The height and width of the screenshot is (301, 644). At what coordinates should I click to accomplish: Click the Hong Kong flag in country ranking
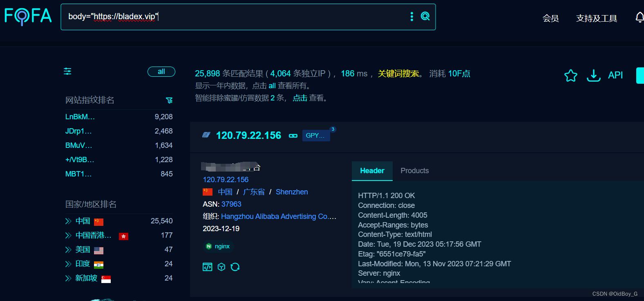coord(123,236)
